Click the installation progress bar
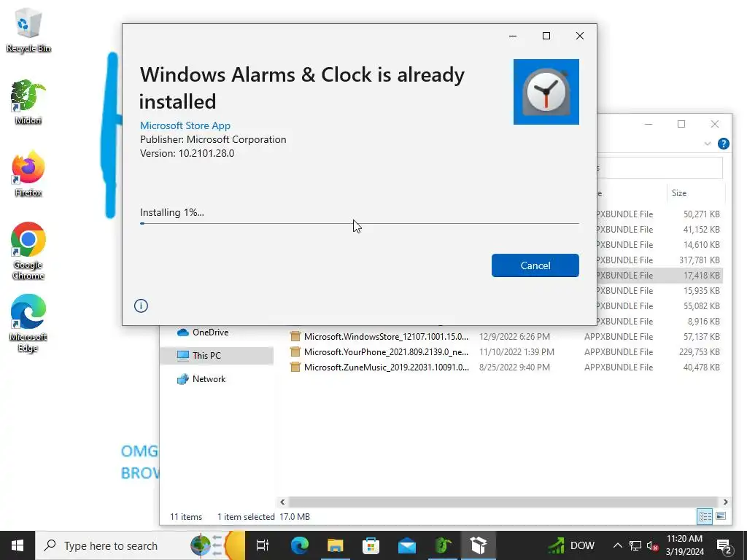This screenshot has height=560, width=747. click(x=359, y=223)
